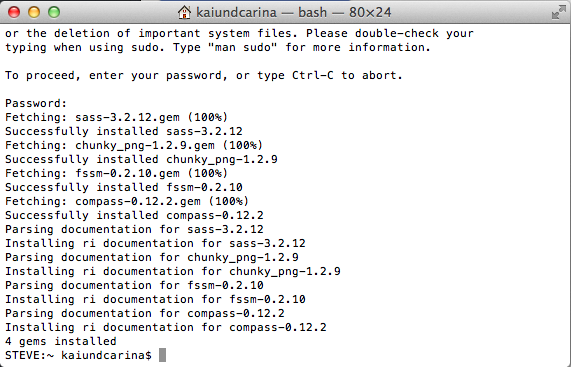
Task: Click 'Parsing documentation for compass-0.12.2' line
Action: point(145,313)
